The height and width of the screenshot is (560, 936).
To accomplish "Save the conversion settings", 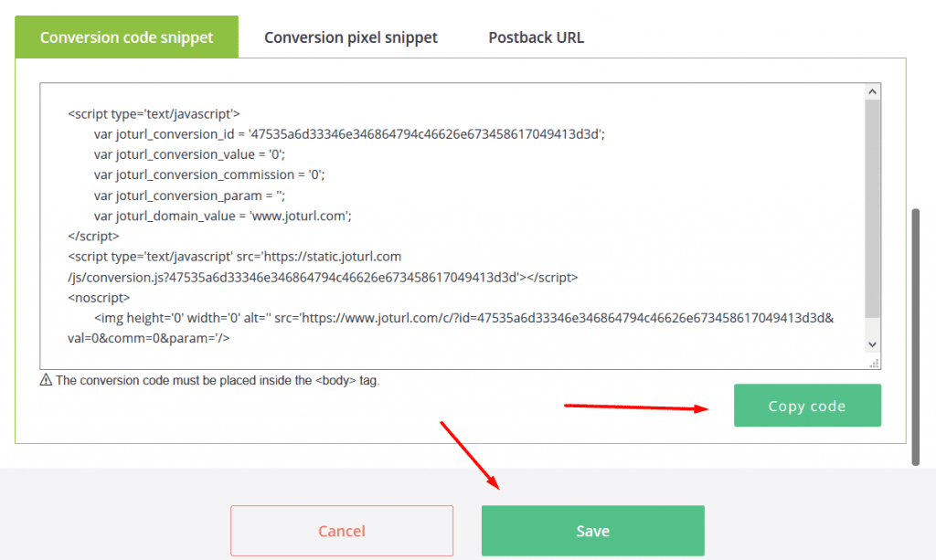I will tap(592, 531).
